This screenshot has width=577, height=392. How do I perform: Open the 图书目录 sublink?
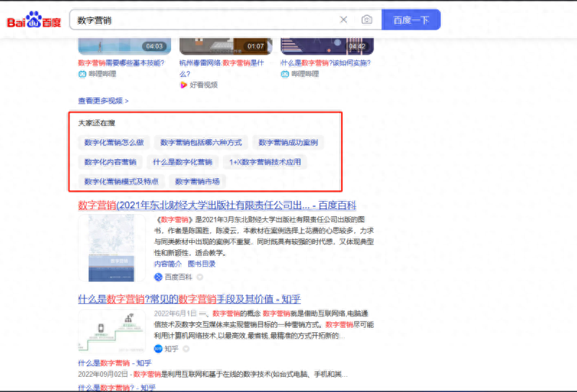pyautogui.click(x=203, y=264)
